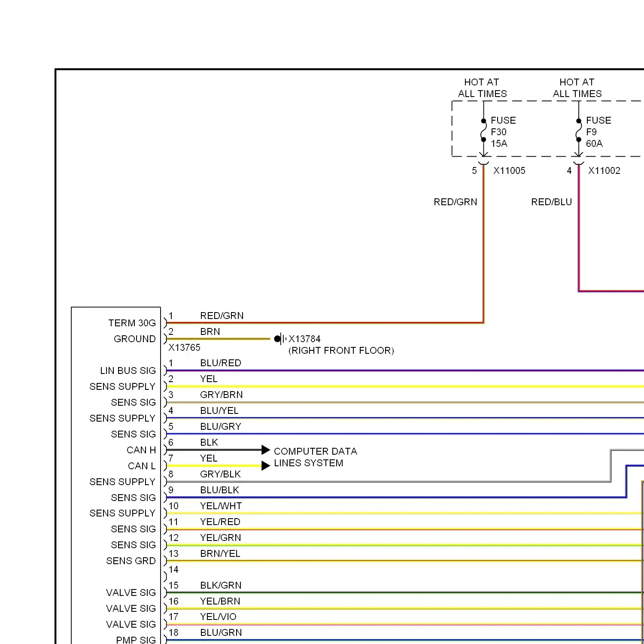This screenshot has width=644, height=644.
Task: Click the YEL/RED wire label
Action: tap(220, 522)
